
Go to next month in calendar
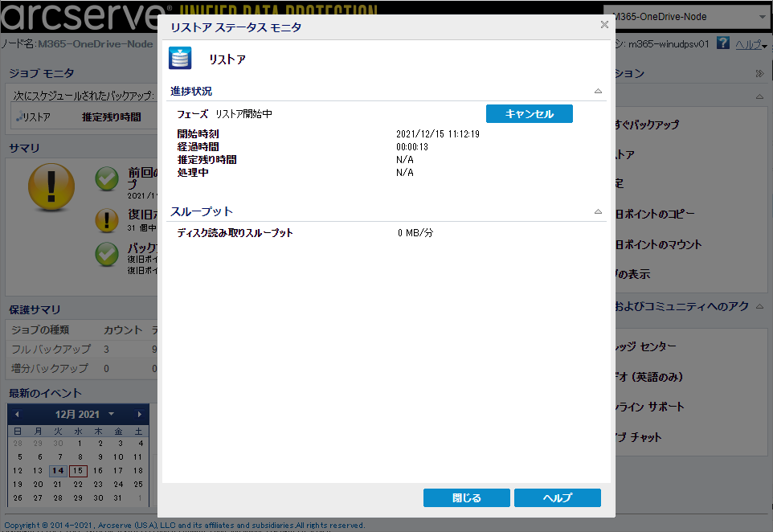pos(140,414)
